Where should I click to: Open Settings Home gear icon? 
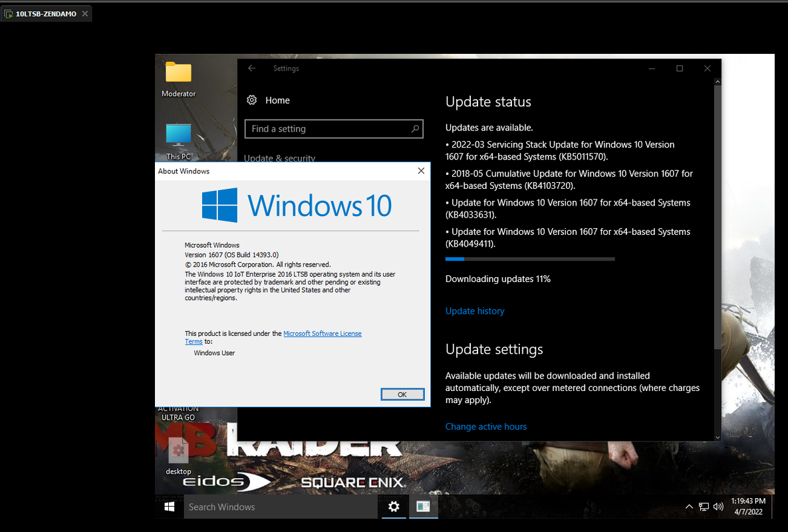coord(252,100)
